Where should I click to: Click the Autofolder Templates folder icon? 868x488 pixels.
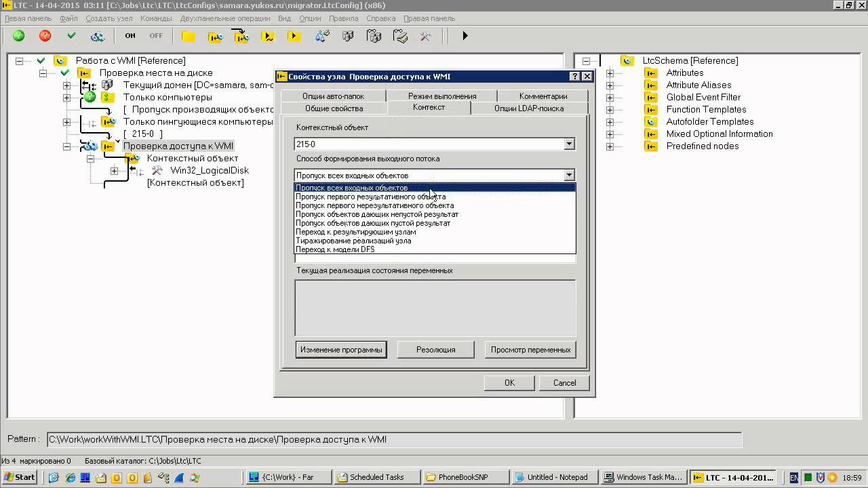(x=651, y=122)
